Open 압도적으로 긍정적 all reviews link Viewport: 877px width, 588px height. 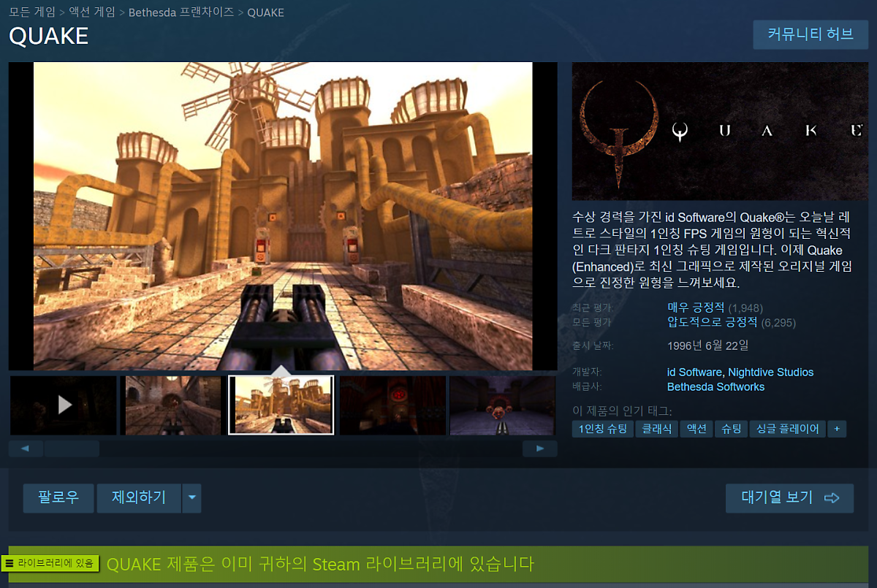click(713, 322)
